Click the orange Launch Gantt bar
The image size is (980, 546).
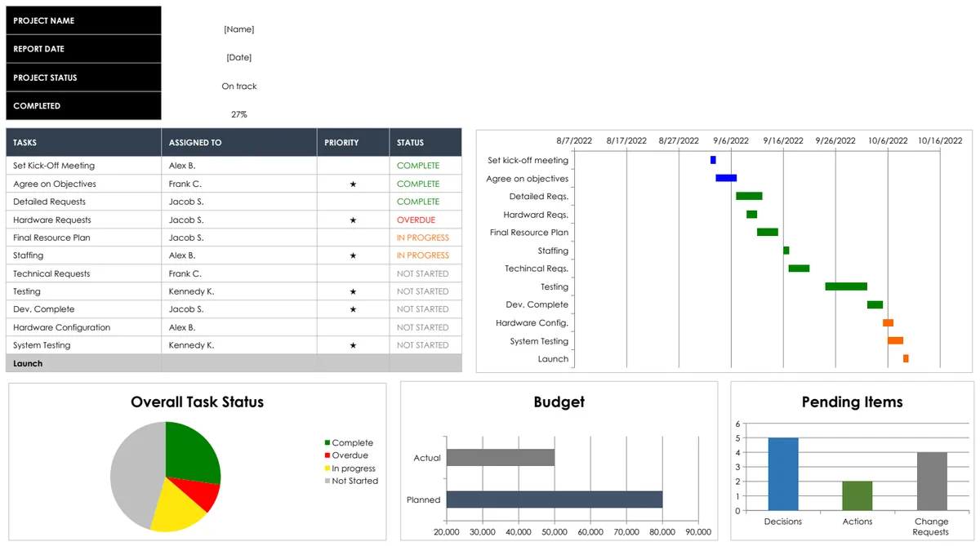tap(906, 358)
